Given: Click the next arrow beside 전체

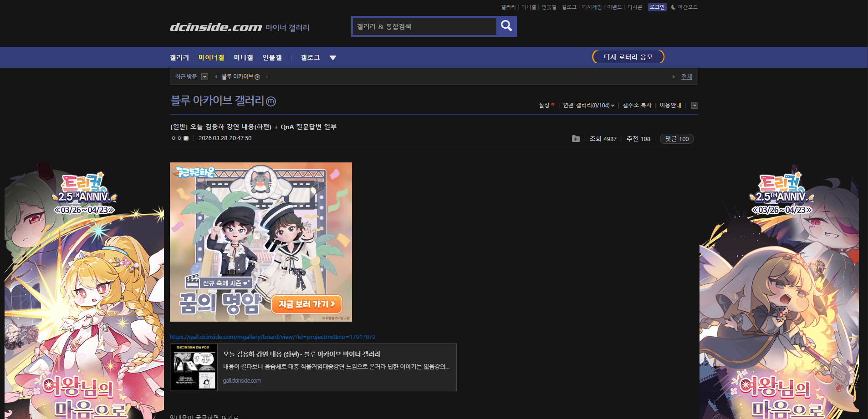Looking at the screenshot, I should coord(674,77).
